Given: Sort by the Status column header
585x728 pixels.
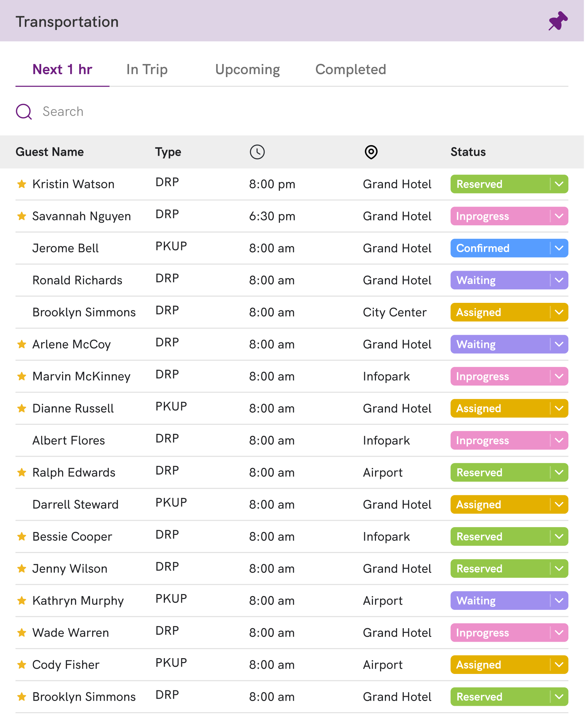Looking at the screenshot, I should pyautogui.click(x=468, y=152).
